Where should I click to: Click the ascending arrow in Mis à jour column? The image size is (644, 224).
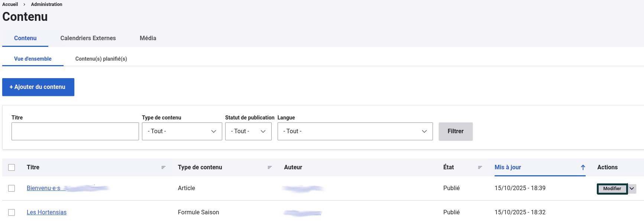click(583, 167)
